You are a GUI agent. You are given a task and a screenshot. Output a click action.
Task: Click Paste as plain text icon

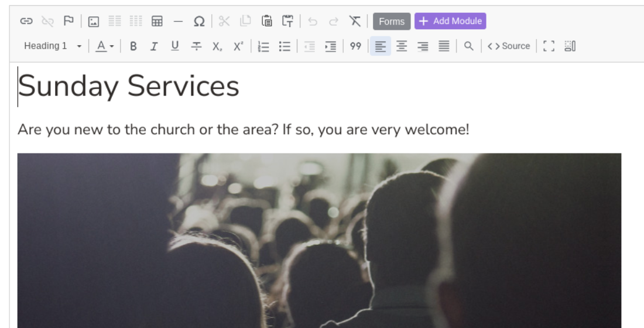(x=287, y=21)
